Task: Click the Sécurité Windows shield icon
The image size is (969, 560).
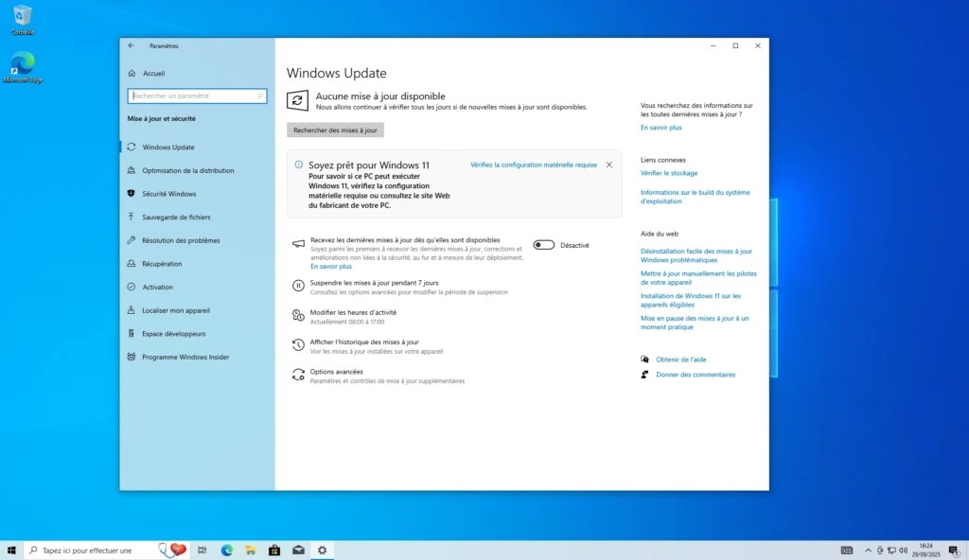Action: [131, 194]
